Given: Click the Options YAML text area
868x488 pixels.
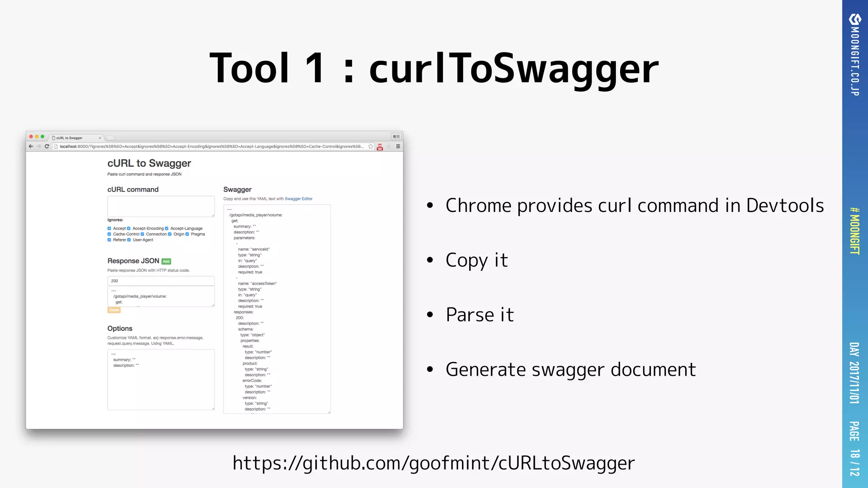Looking at the screenshot, I should coord(161,380).
